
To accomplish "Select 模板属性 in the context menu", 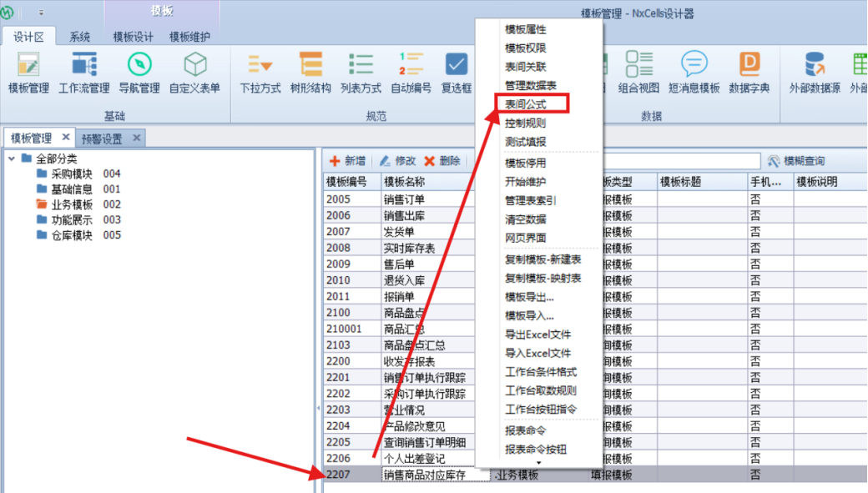I will [526, 29].
